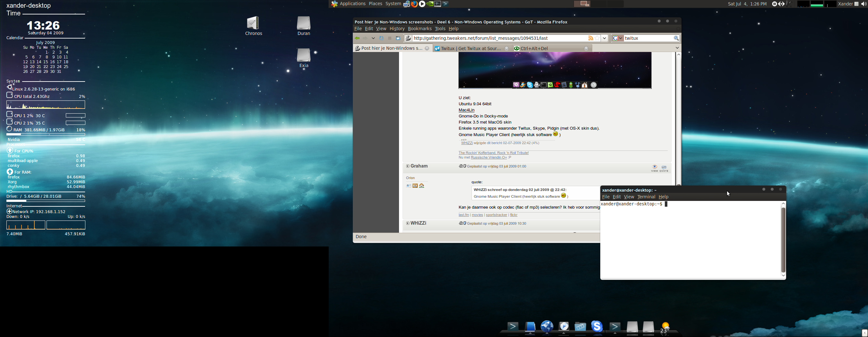Image resolution: width=868 pixels, height=337 pixels.
Task: Click the home icon under Orion in Graham's post
Action: click(x=421, y=186)
